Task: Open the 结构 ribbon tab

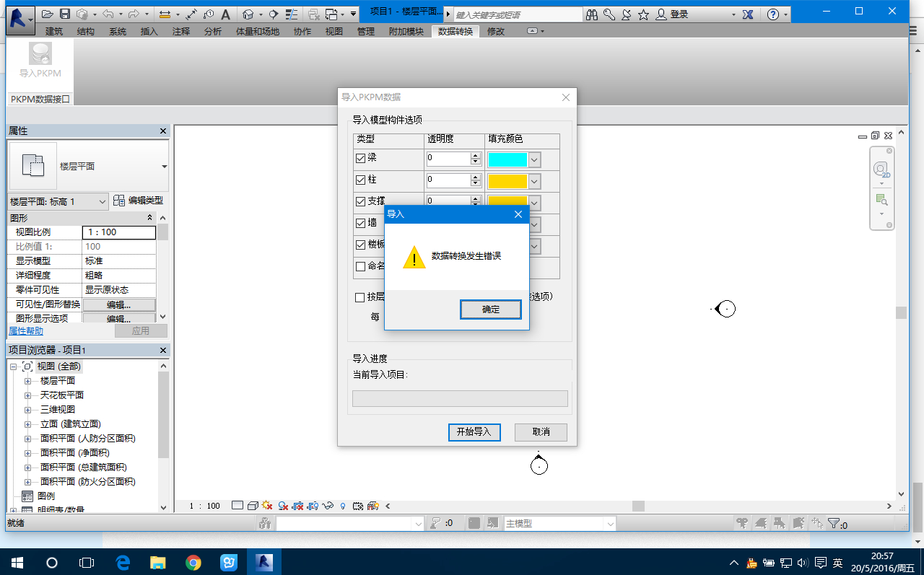Action: point(85,31)
